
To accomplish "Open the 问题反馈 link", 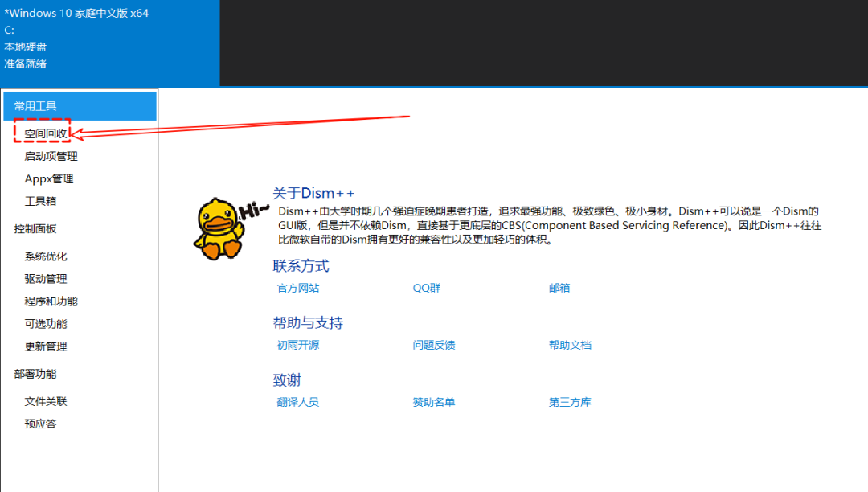I will pyautogui.click(x=434, y=345).
